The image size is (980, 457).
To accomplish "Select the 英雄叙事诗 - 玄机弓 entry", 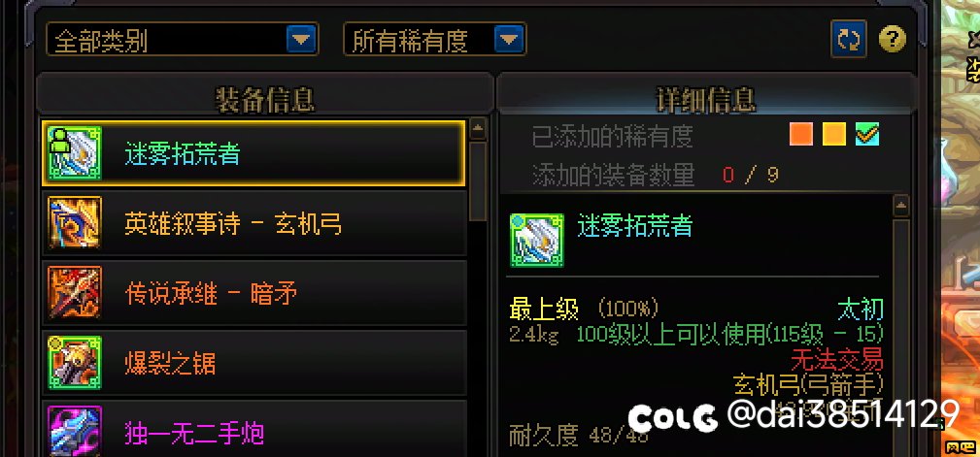I will (254, 223).
